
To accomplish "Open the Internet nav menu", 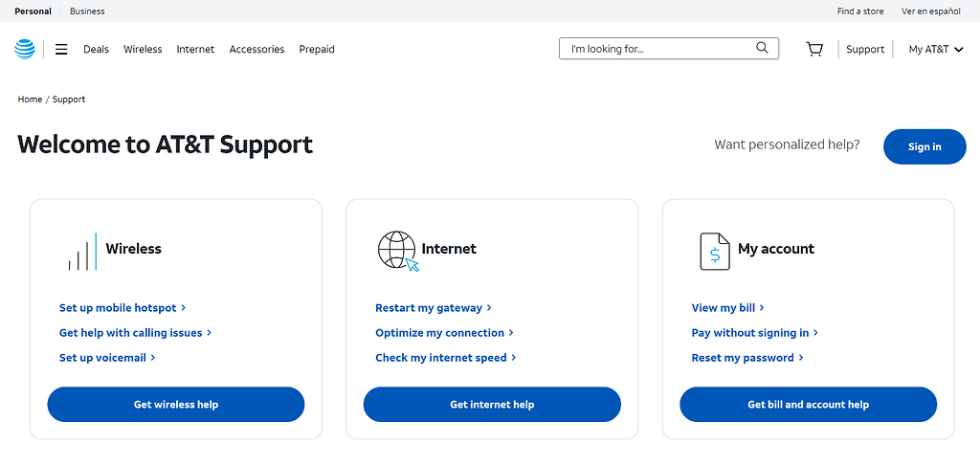I will [195, 50].
